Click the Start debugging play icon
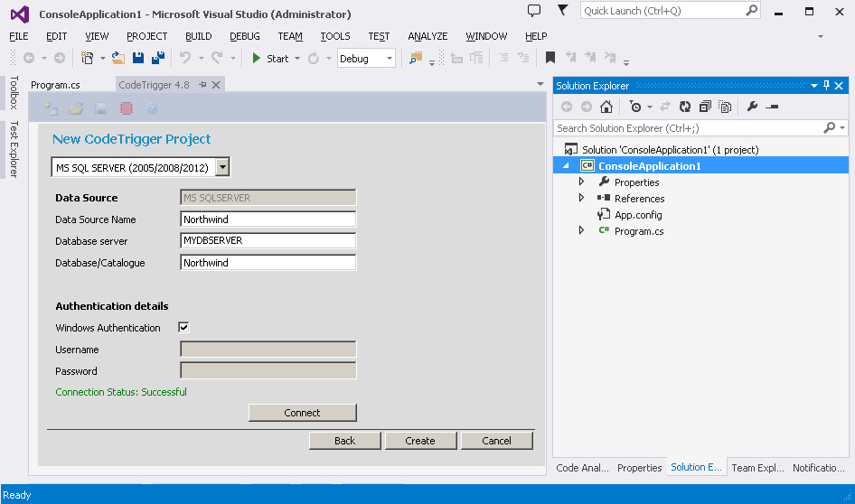855x504 pixels. (257, 59)
